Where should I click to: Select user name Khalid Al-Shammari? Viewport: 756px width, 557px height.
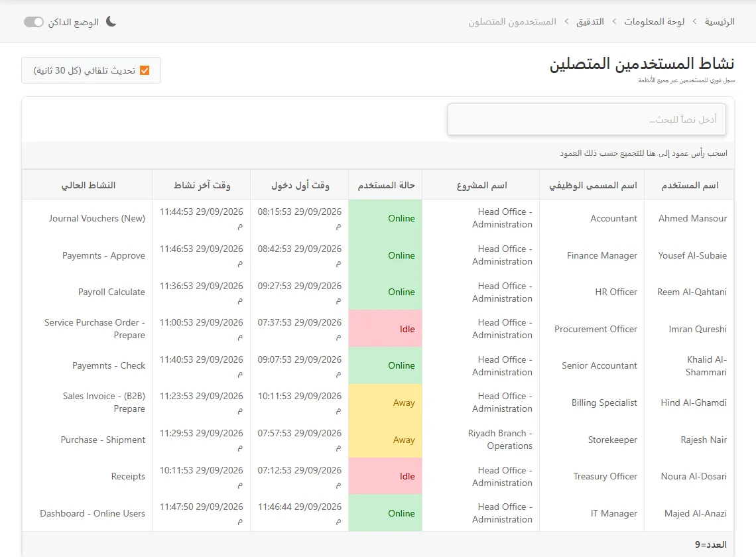pos(706,365)
